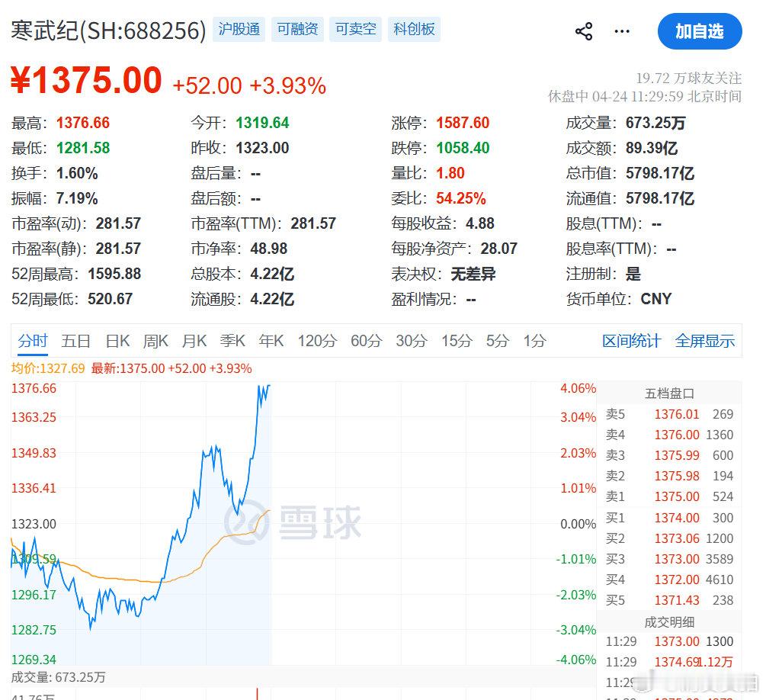Click the 可卖空 badge
The image size is (766, 700).
[x=355, y=29]
